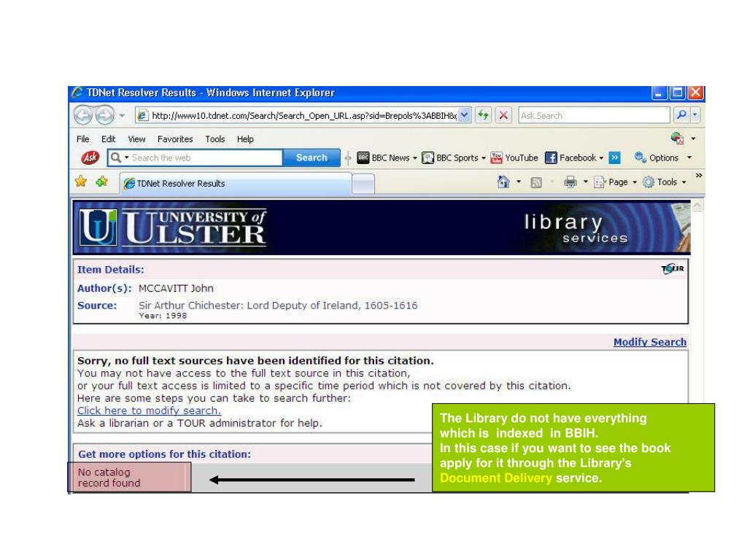This screenshot has width=747, height=560.
Task: Click the Add to Favorites icon
Action: click(101, 182)
